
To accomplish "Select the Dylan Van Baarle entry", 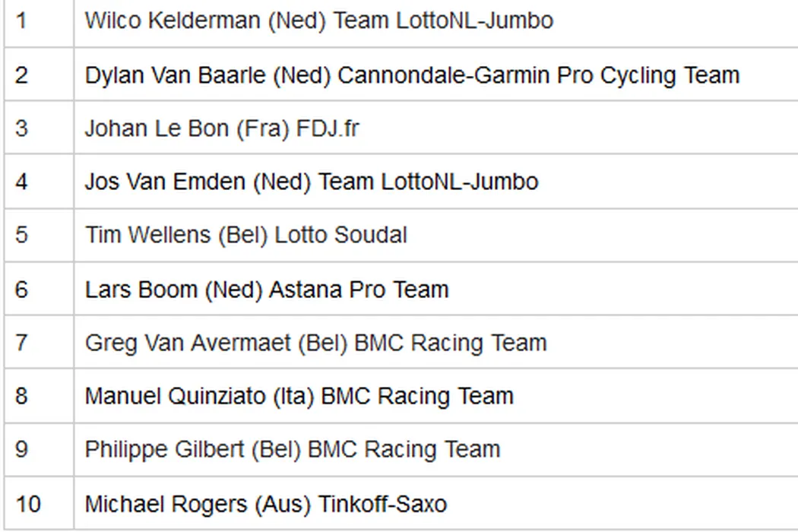I will click(411, 75).
